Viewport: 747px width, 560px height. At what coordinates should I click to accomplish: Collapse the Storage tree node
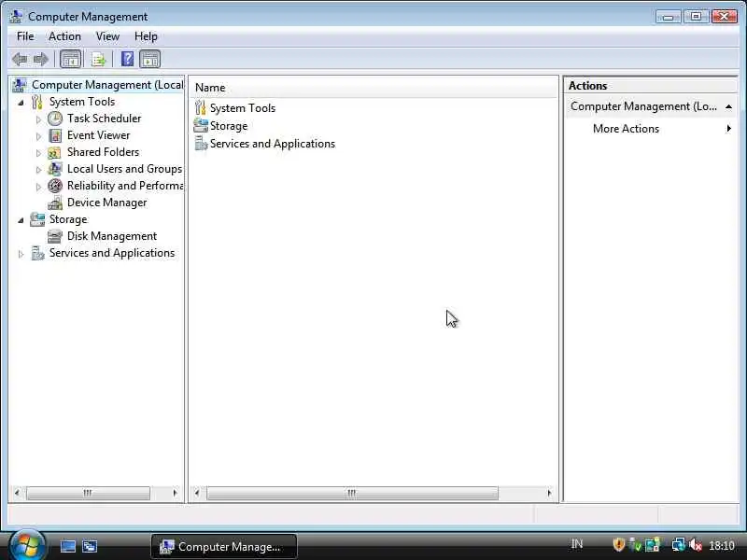[x=21, y=220]
